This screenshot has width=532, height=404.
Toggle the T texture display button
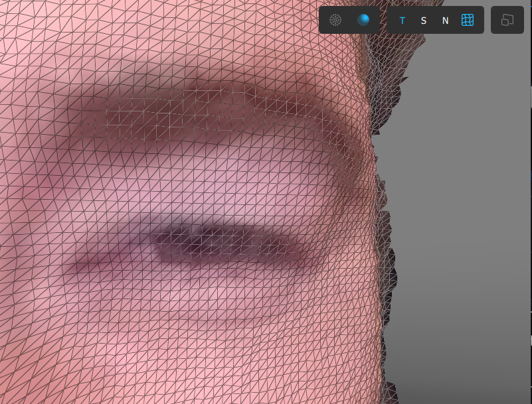(x=402, y=21)
